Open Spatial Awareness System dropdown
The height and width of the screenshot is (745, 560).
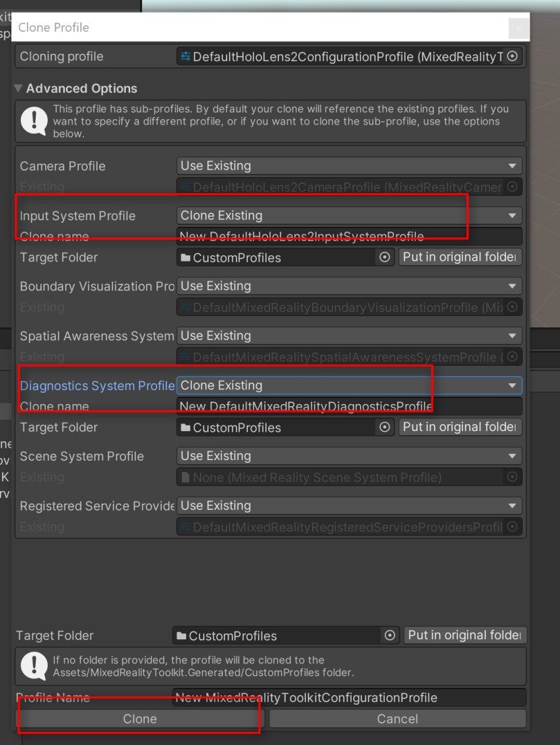[x=349, y=336]
